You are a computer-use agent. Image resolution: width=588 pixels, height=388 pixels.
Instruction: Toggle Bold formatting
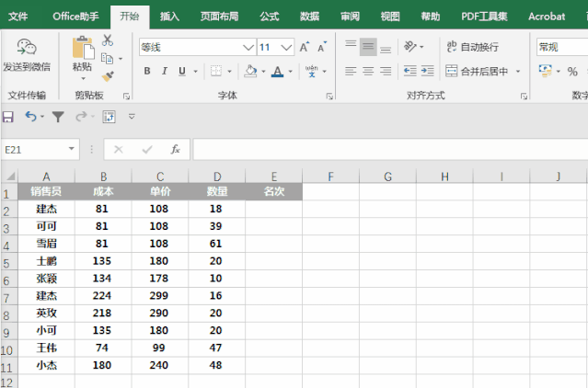tap(146, 72)
